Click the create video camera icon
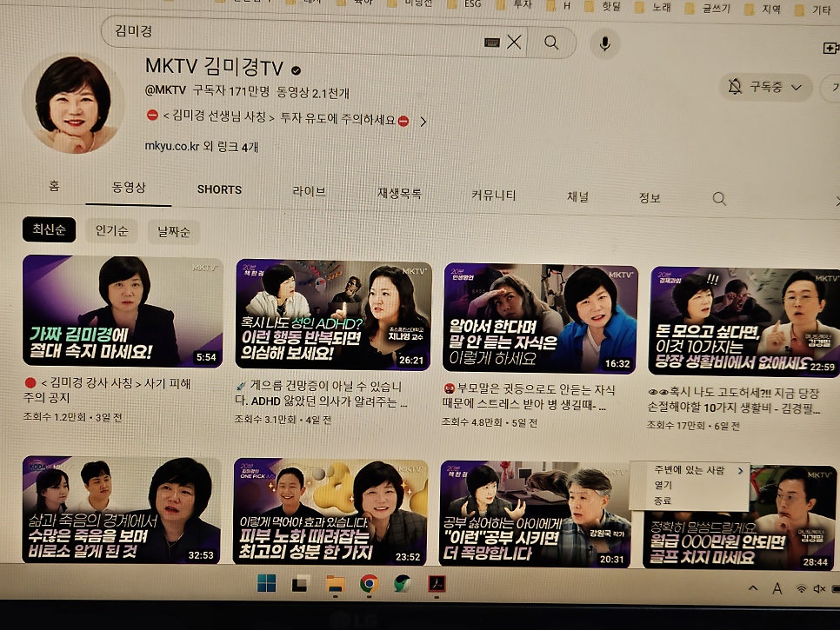This screenshot has width=840, height=630. pyautogui.click(x=831, y=48)
